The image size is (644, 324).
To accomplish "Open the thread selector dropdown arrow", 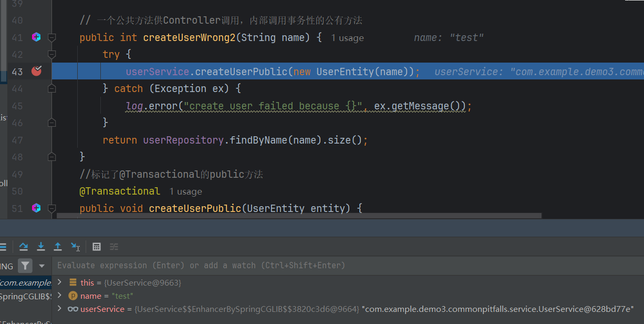I will coord(42,266).
